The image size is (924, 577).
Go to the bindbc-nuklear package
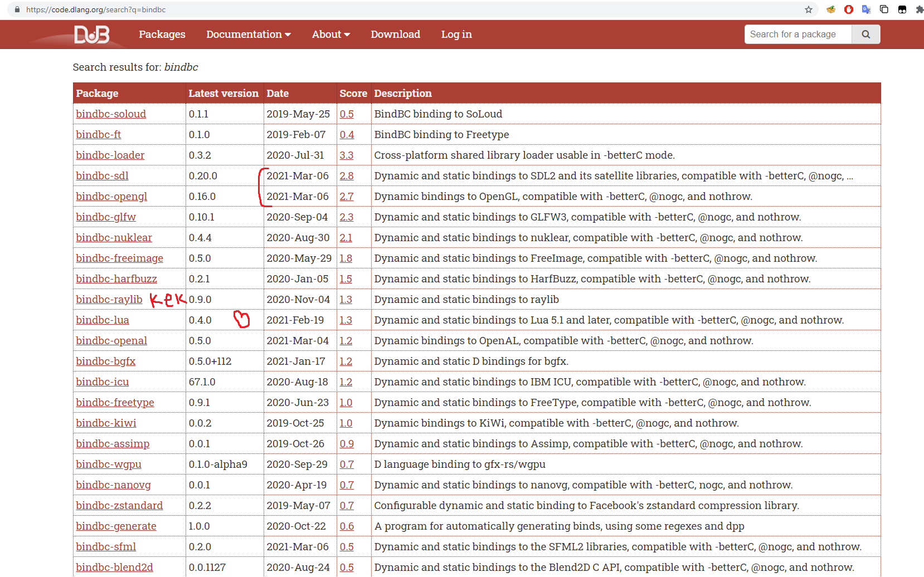coord(114,238)
